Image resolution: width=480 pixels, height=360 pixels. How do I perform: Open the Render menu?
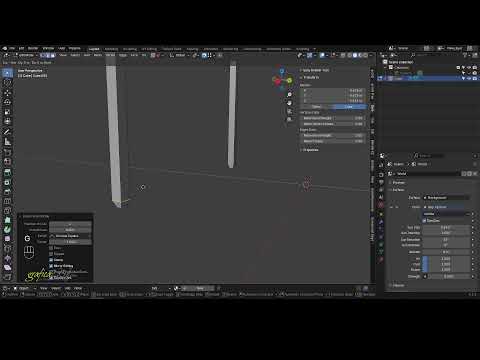pyautogui.click(x=33, y=48)
